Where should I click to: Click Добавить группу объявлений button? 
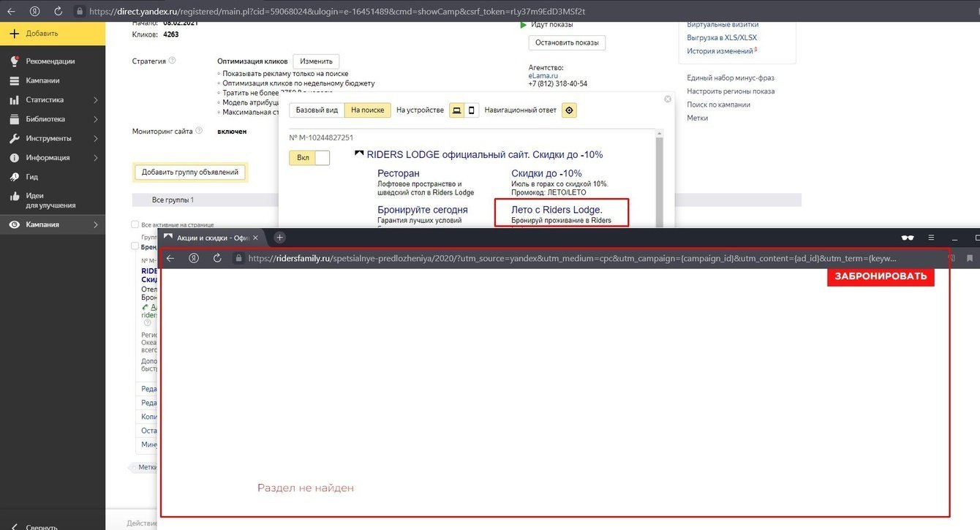(x=190, y=173)
